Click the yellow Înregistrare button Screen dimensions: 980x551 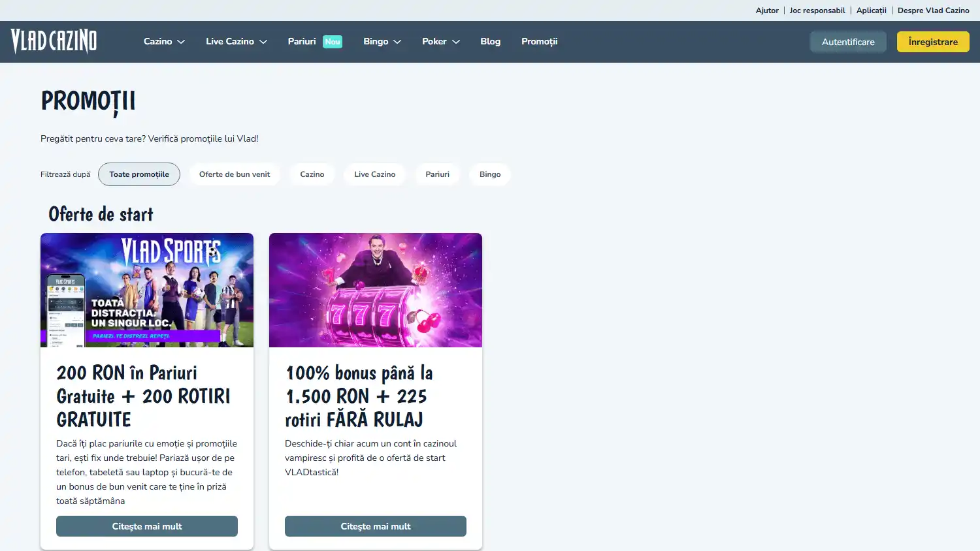click(x=933, y=42)
